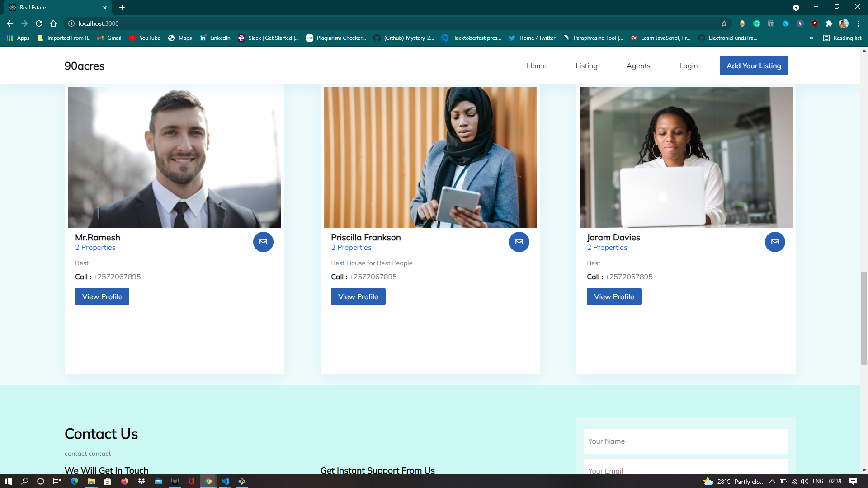Bookmark this page with the star icon
Viewport: 868px width, 488px height.
(724, 23)
